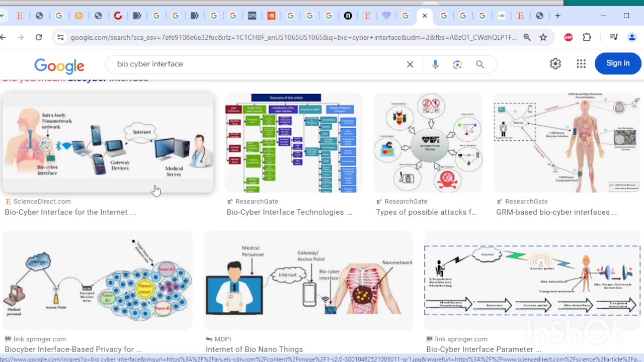644x362 pixels.
Task: Open the bio-electronic device attacks thumbnail
Action: 428,142
